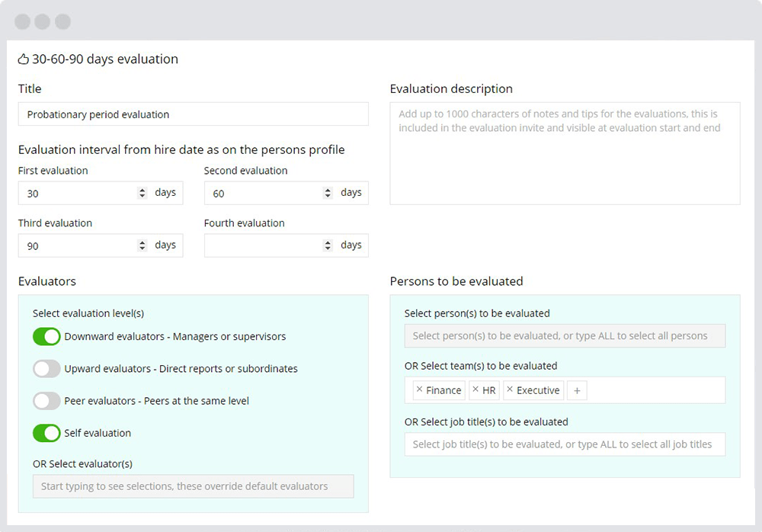Click the OR Select evaluator(s) input box
The image size is (762, 532).
click(x=193, y=486)
